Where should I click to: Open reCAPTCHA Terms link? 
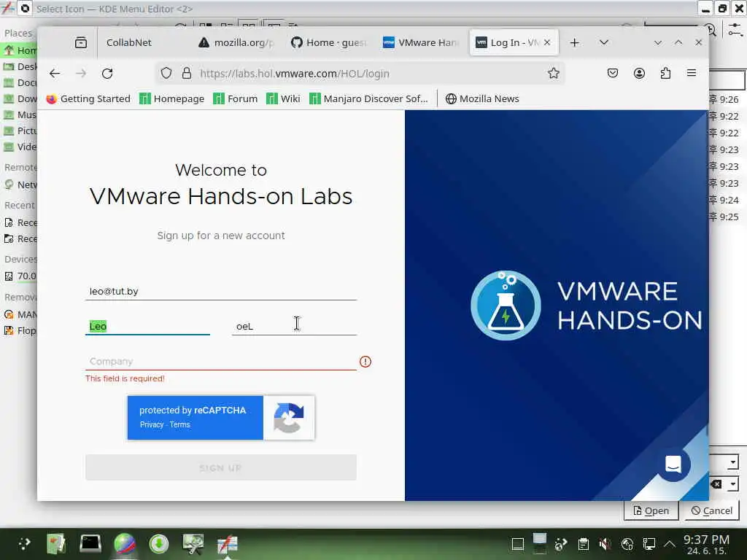(x=179, y=424)
